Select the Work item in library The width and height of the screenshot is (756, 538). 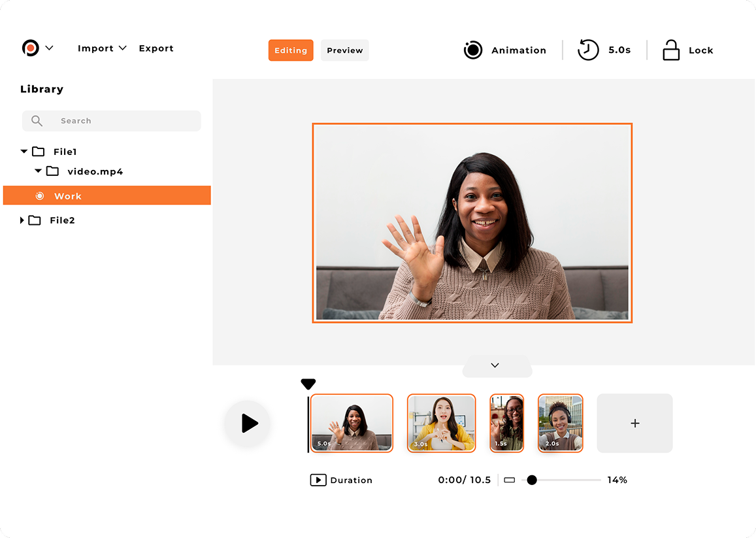107,195
